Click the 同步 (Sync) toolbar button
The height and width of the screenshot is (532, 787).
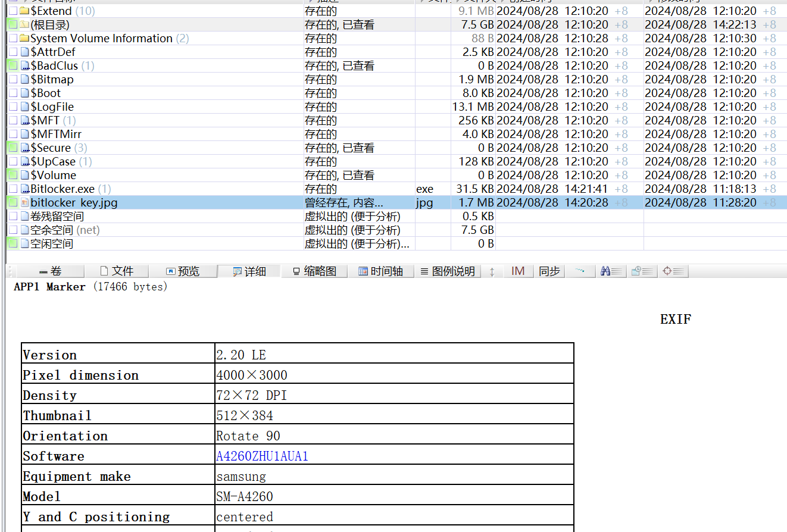(549, 271)
